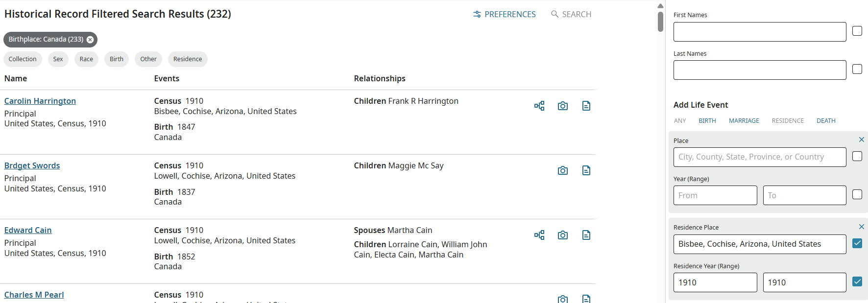The width and height of the screenshot is (868, 303).
Task: Open the Carolin Harrington record link
Action: [x=40, y=101]
